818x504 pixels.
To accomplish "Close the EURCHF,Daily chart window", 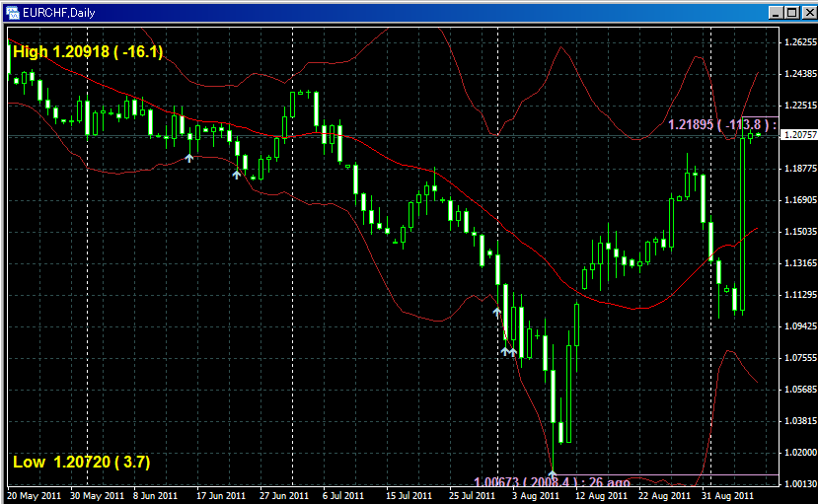I will (805, 11).
